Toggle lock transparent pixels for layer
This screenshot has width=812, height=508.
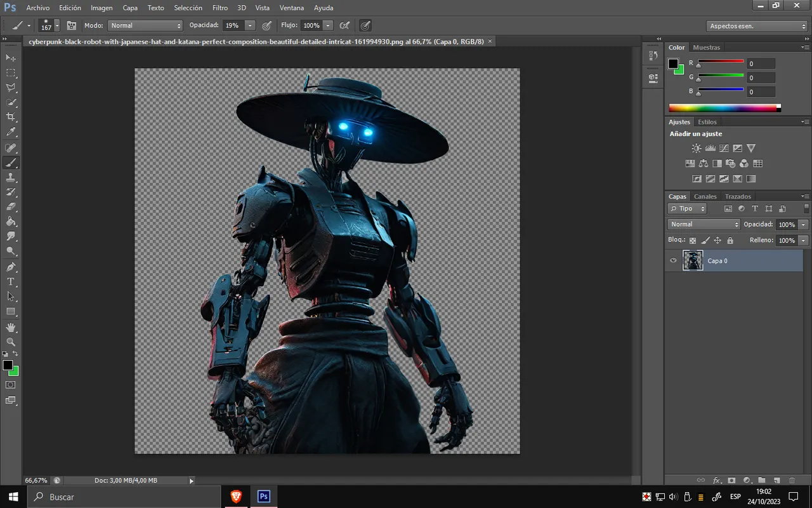[692, 241]
